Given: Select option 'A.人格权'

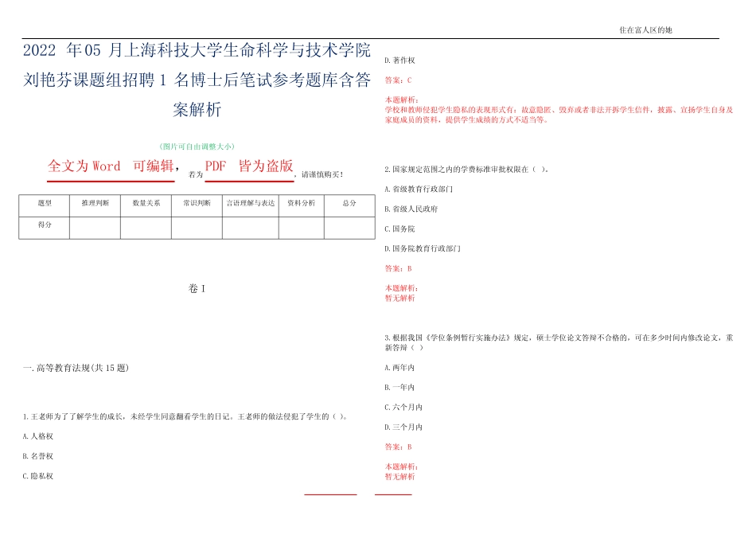Looking at the screenshot, I should click(37, 436).
